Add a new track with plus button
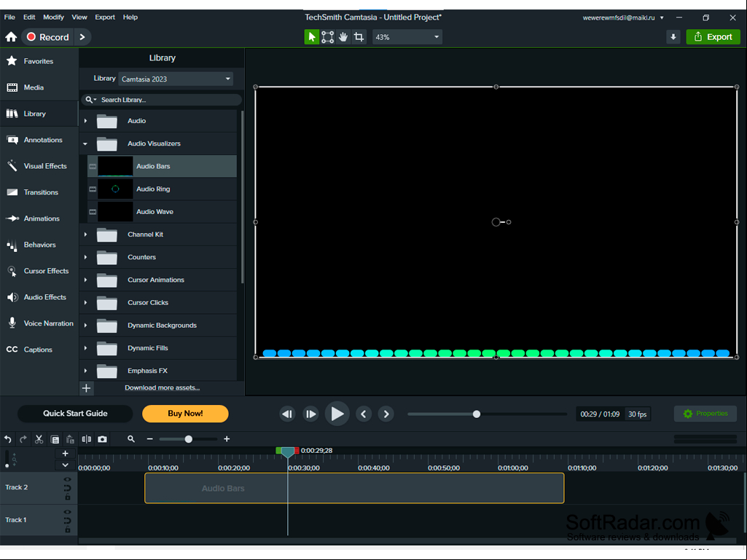This screenshot has height=560, width=747. click(66, 454)
